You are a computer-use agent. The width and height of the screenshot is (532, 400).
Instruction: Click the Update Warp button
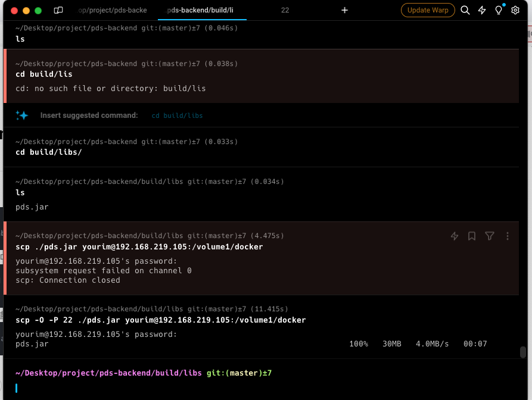[428, 10]
